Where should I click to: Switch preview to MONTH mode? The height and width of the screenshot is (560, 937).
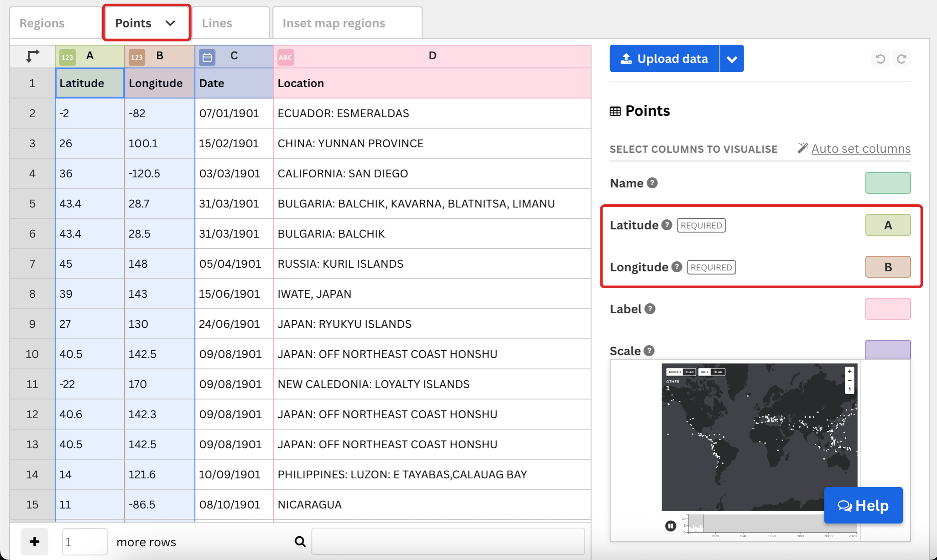675,372
